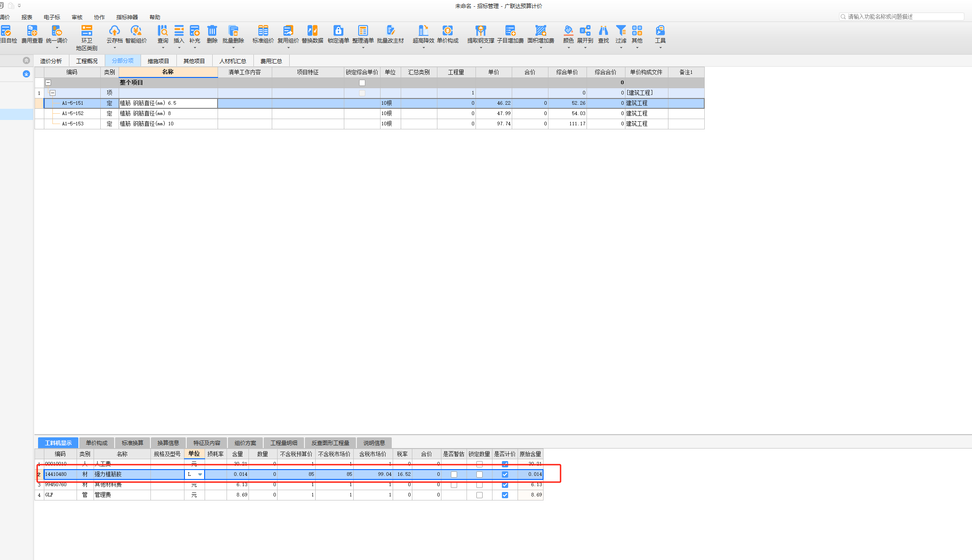Toggle 锁定综合单价 checkbox in 整个项目 row
The width and height of the screenshot is (972, 560).
point(362,83)
